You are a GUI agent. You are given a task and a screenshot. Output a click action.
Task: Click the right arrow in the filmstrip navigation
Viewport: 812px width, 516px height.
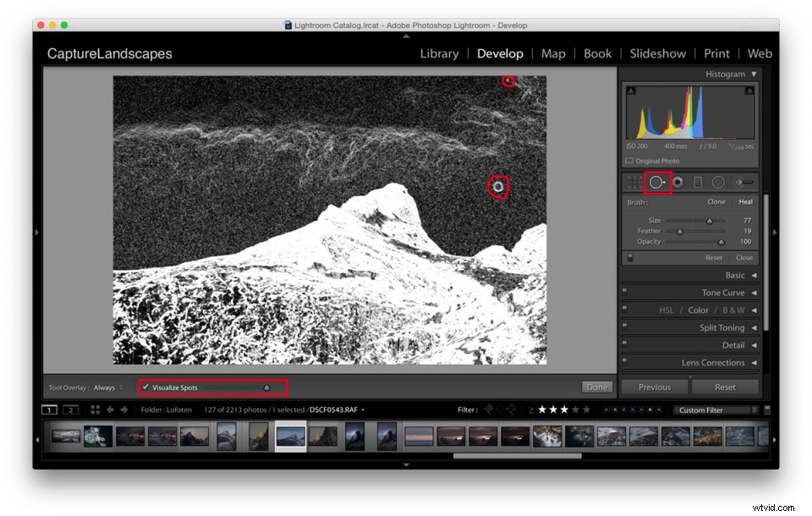[125, 409]
